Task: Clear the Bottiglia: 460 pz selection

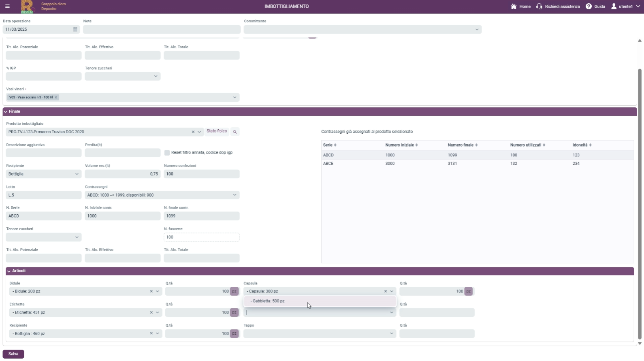Action: (151, 333)
